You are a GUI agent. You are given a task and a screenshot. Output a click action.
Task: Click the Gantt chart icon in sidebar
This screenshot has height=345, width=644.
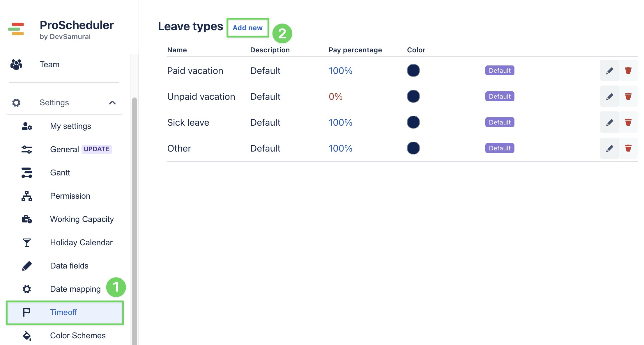pyautogui.click(x=27, y=172)
